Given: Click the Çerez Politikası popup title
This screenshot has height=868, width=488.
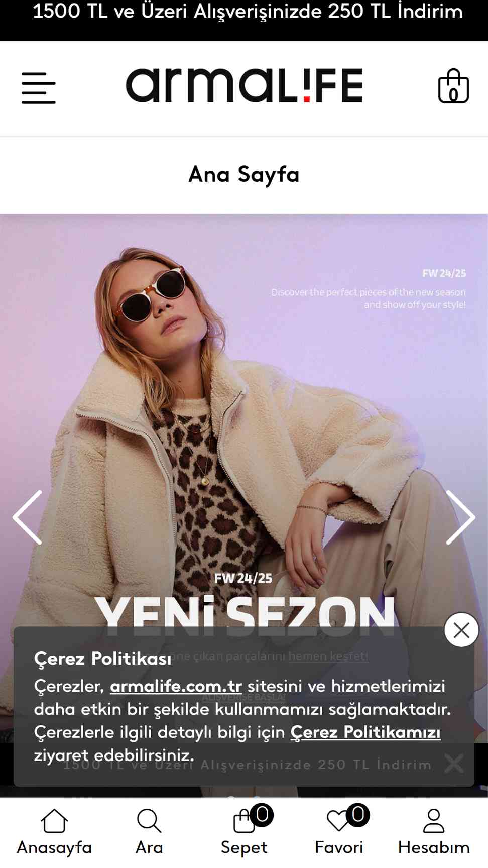Looking at the screenshot, I should [x=103, y=658].
